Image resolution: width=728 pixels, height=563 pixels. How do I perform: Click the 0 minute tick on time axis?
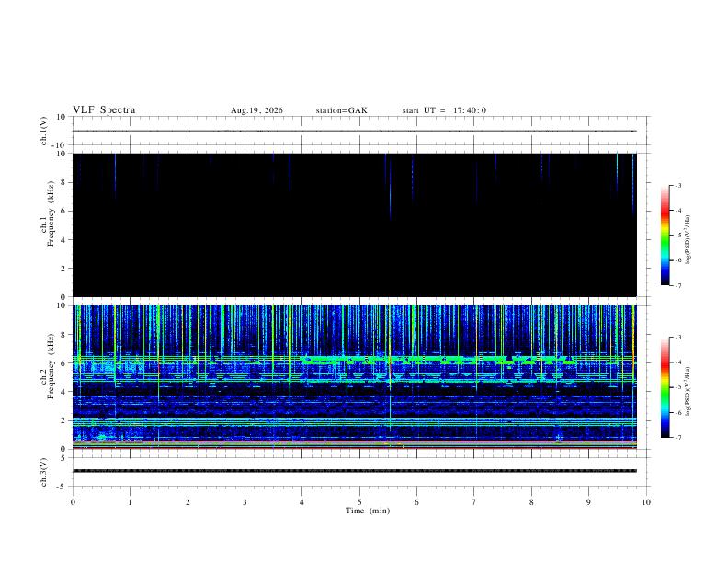tap(73, 502)
